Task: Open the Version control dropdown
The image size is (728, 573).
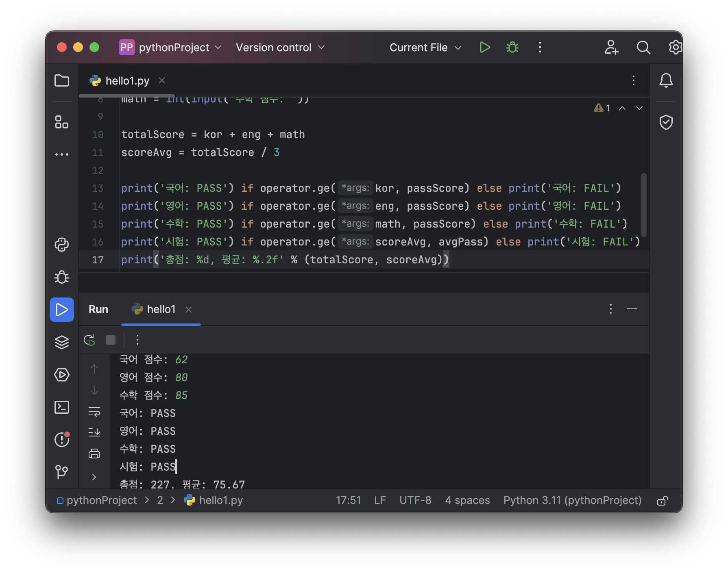Action: 280,48
